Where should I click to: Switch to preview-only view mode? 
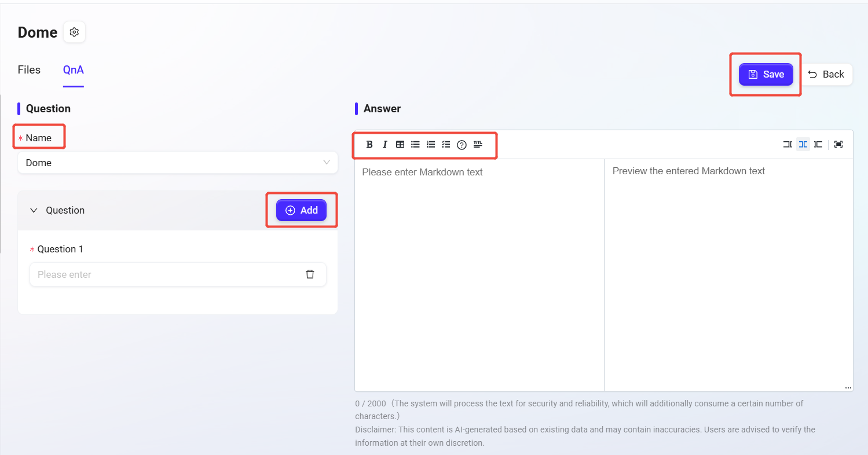(818, 145)
